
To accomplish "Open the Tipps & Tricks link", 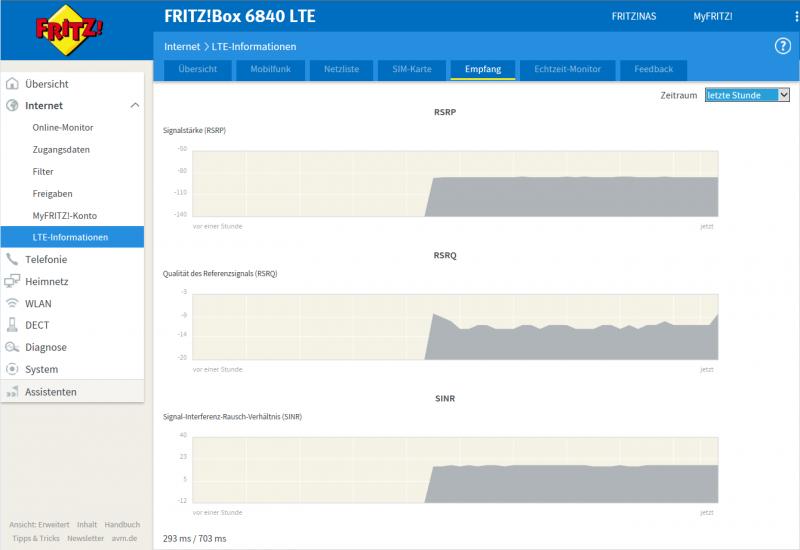I will point(36,538).
